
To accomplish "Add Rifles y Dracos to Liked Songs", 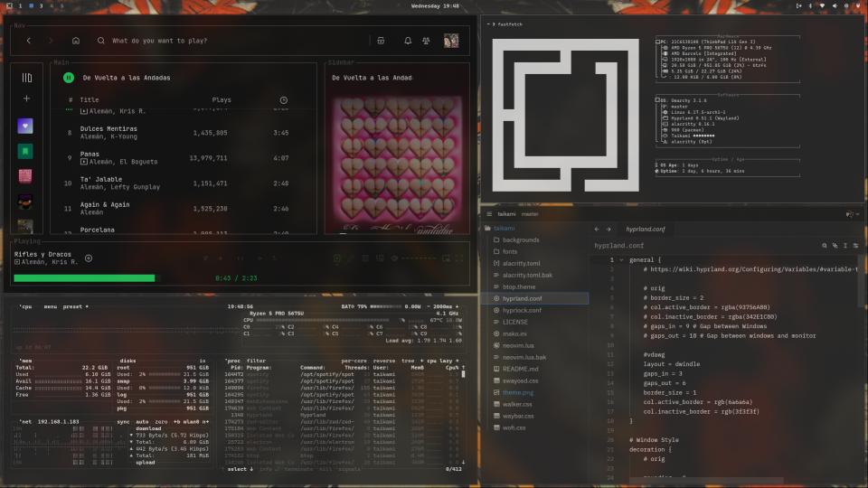I will (89, 258).
